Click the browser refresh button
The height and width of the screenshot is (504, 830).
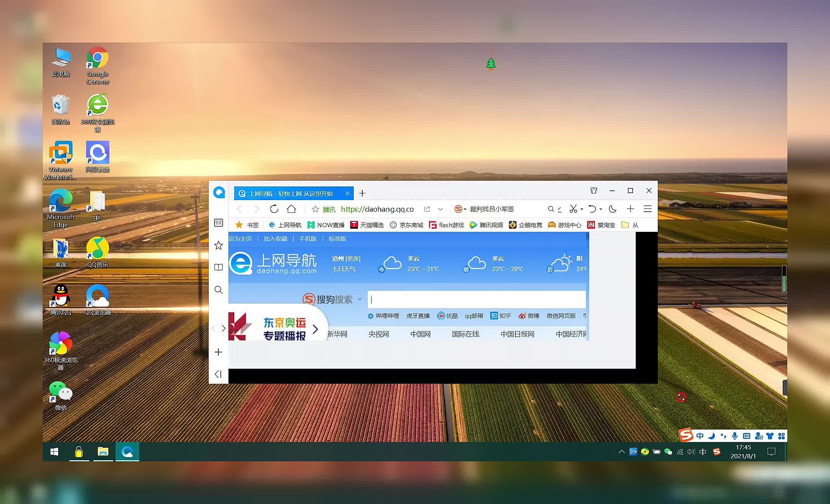pyautogui.click(x=274, y=209)
